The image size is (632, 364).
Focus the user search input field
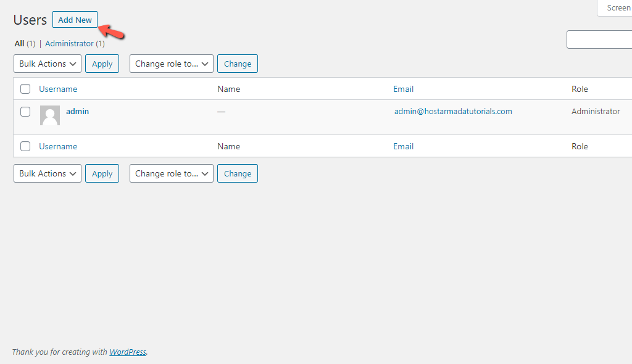(x=599, y=39)
